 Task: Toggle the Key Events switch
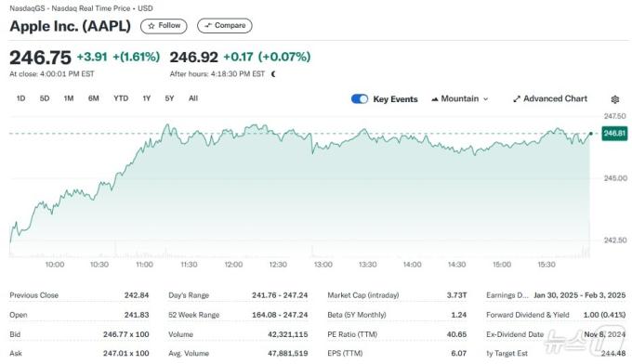click(360, 99)
